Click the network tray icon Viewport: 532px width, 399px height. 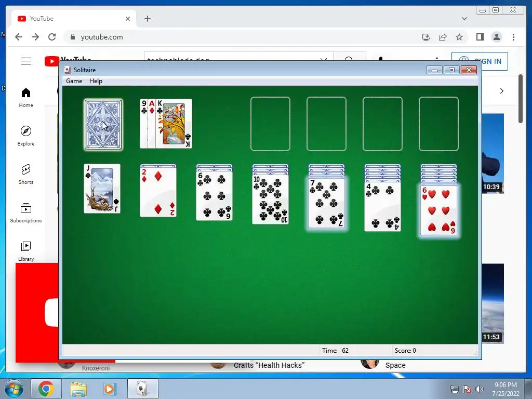click(454, 389)
